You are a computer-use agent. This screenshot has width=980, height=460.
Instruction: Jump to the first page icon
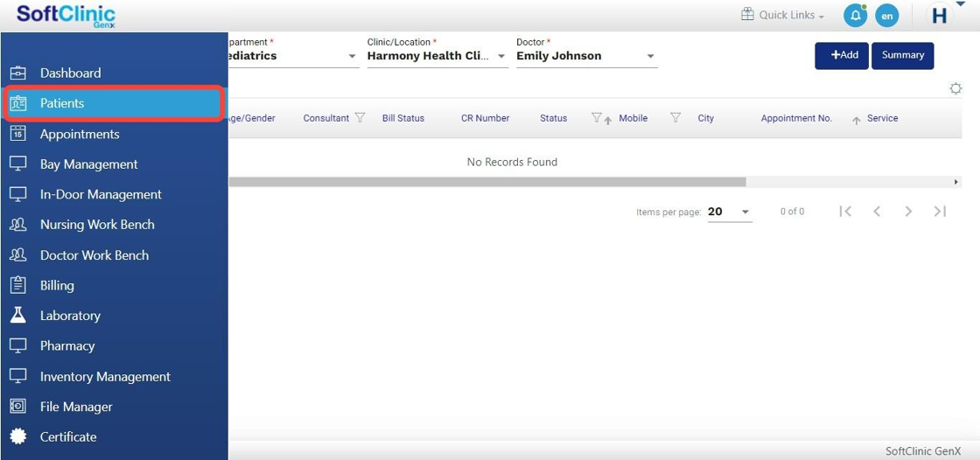point(845,212)
